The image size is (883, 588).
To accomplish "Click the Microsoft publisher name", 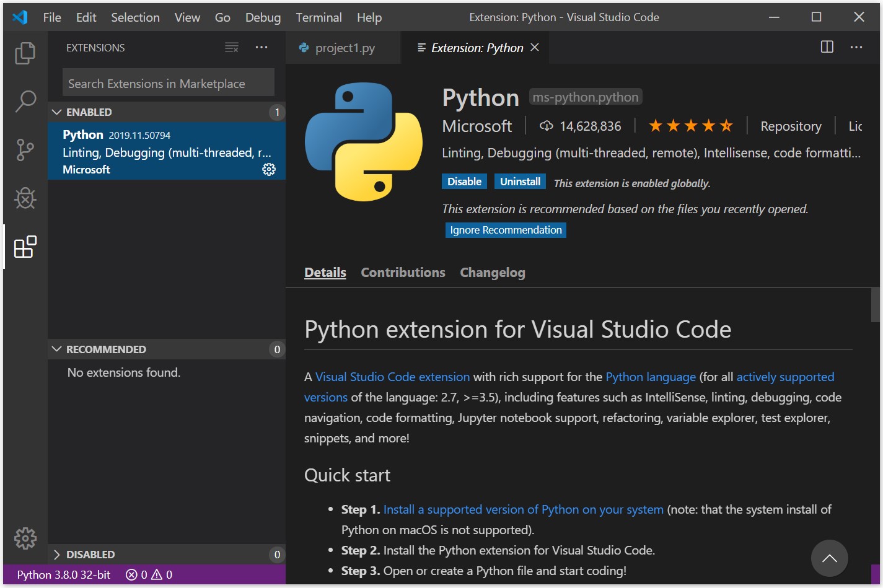I will (477, 126).
